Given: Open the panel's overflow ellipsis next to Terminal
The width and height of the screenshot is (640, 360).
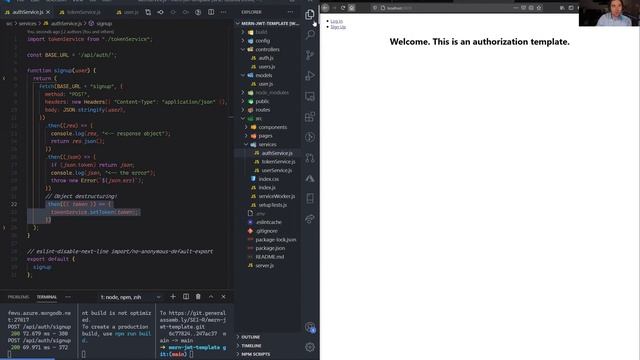Looking at the screenshot, I should (x=68, y=297).
